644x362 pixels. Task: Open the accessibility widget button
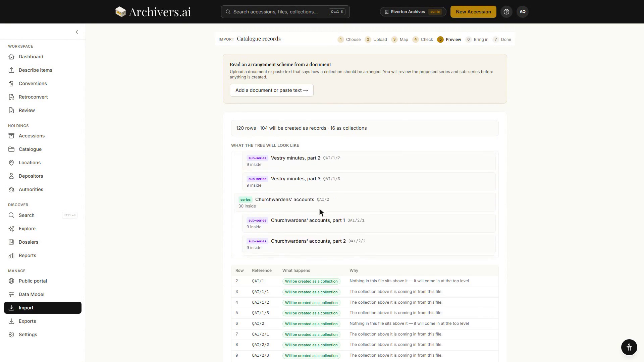click(x=629, y=347)
